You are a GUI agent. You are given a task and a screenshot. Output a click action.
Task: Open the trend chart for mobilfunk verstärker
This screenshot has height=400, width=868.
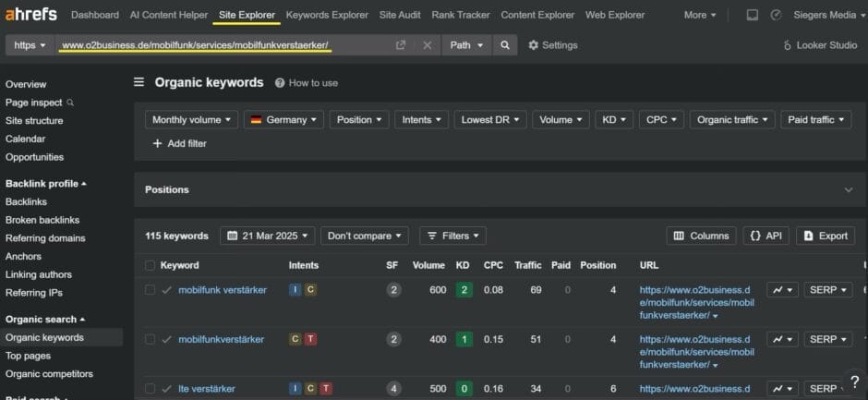pos(782,289)
